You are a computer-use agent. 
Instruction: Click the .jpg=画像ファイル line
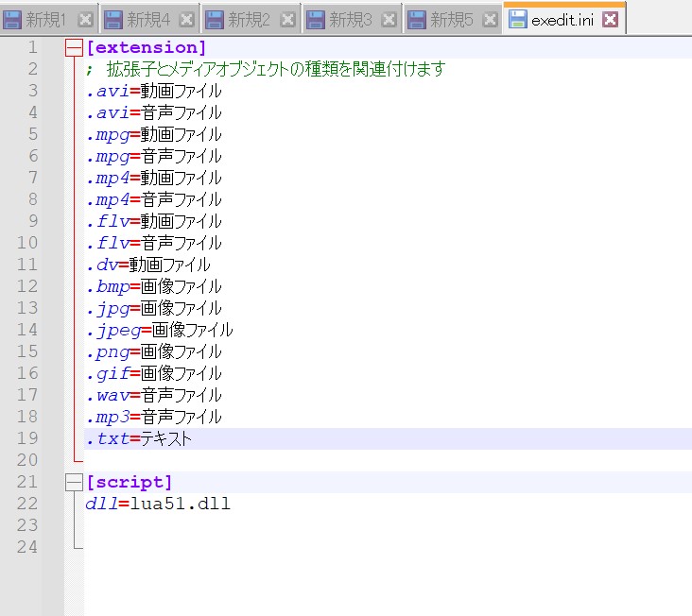click(x=154, y=308)
